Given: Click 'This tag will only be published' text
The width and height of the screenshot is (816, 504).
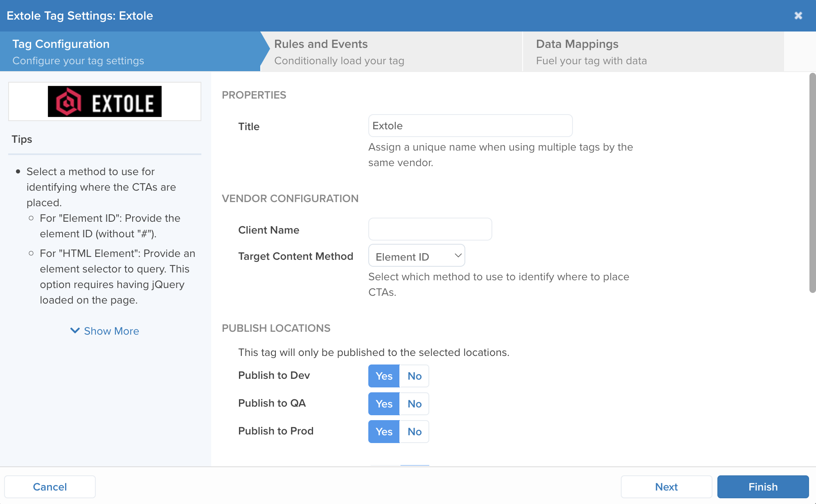Looking at the screenshot, I should pyautogui.click(x=374, y=352).
